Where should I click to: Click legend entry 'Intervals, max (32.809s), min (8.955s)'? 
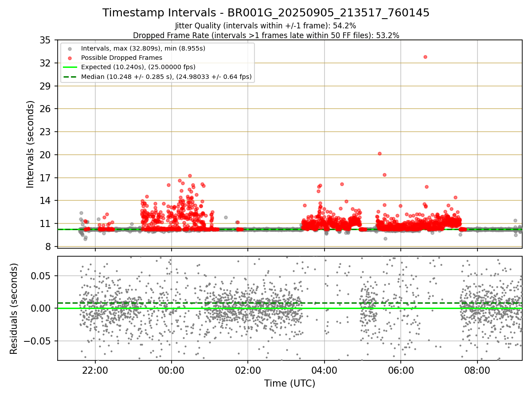point(143,48)
